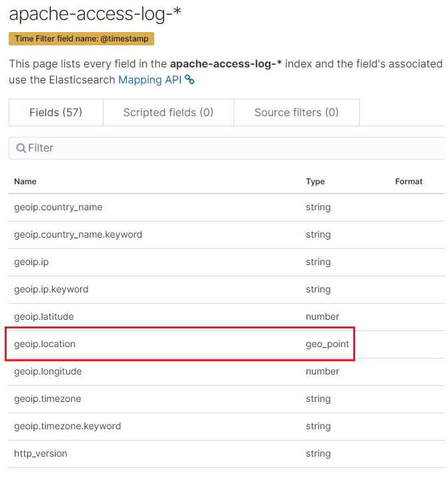Image resolution: width=448 pixels, height=482 pixels.
Task: Select the Fields (57) tab
Action: point(55,113)
